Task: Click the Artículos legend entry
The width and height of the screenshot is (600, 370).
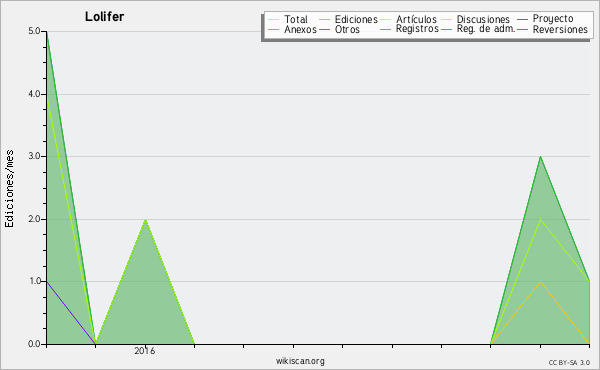Action: (x=408, y=19)
